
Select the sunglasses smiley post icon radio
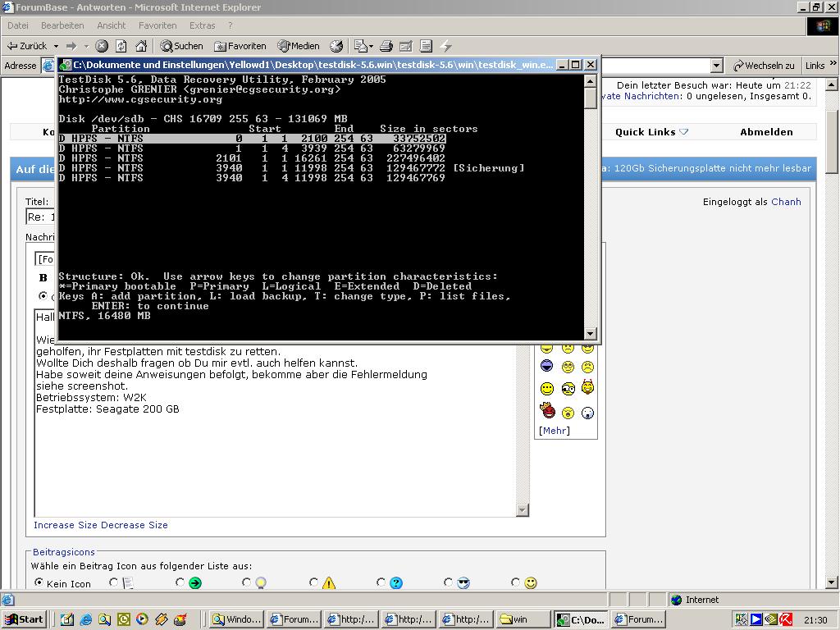[449, 582]
